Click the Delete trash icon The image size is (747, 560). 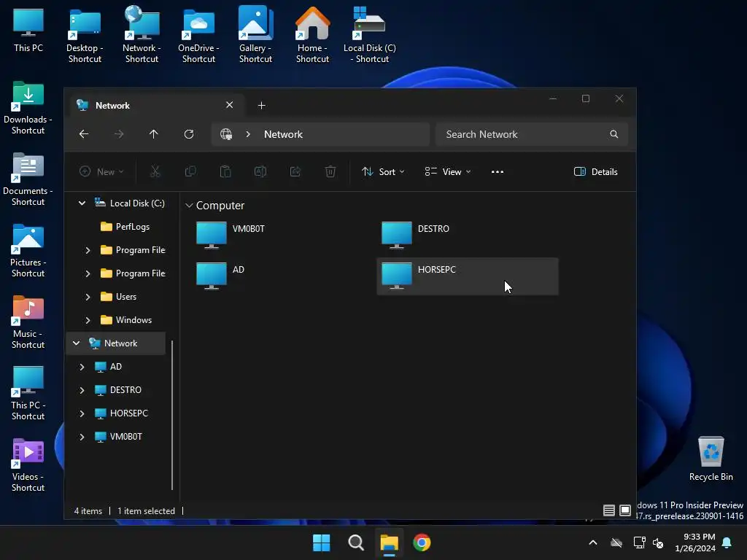pyautogui.click(x=330, y=171)
